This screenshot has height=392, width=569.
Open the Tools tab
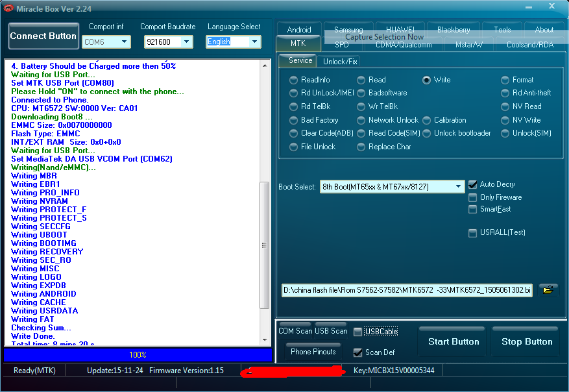coord(502,29)
